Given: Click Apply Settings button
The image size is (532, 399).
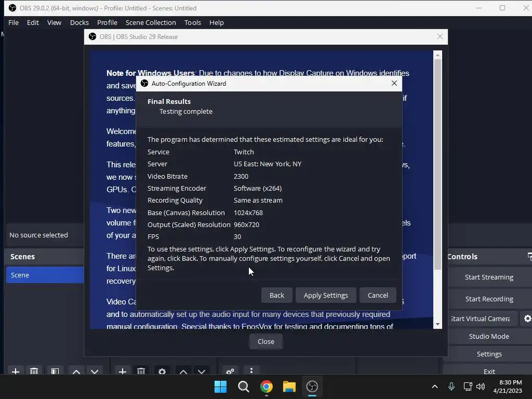Looking at the screenshot, I should [x=326, y=295].
